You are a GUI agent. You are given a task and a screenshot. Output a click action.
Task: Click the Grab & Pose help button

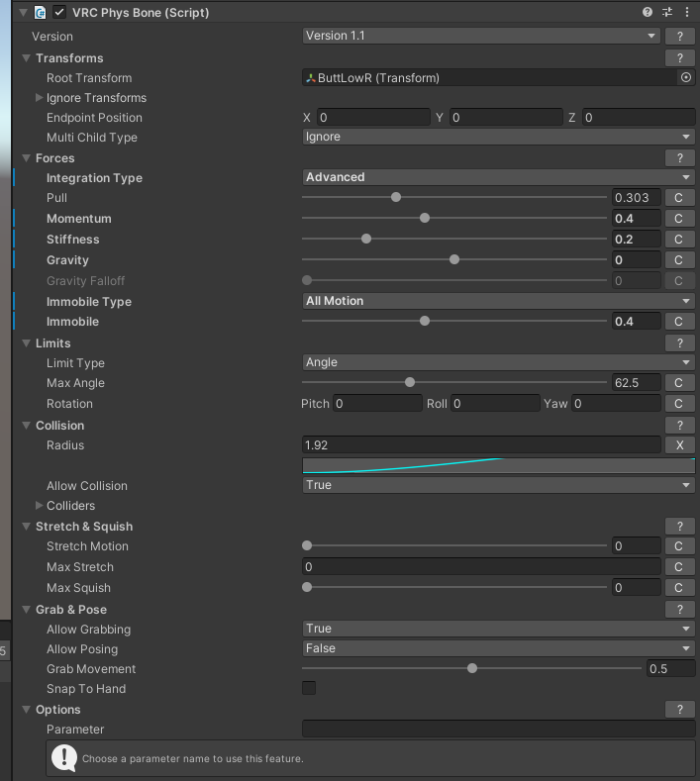click(679, 610)
